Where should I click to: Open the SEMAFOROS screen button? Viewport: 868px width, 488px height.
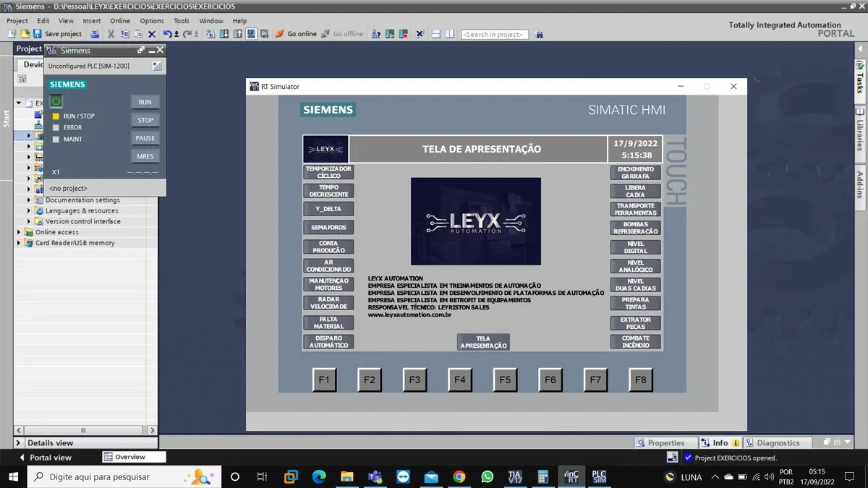pyautogui.click(x=328, y=227)
